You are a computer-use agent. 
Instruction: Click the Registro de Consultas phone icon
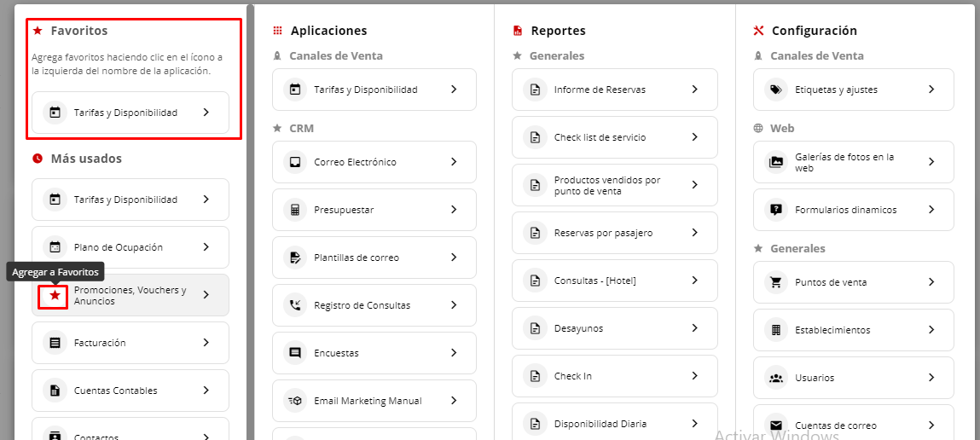coord(295,305)
